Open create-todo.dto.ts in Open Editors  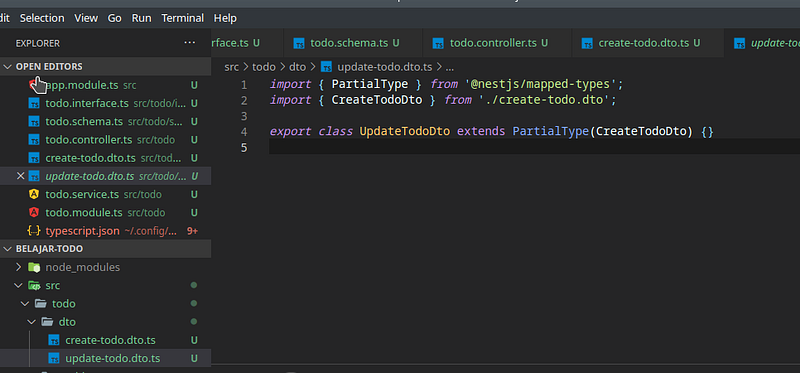106,158
